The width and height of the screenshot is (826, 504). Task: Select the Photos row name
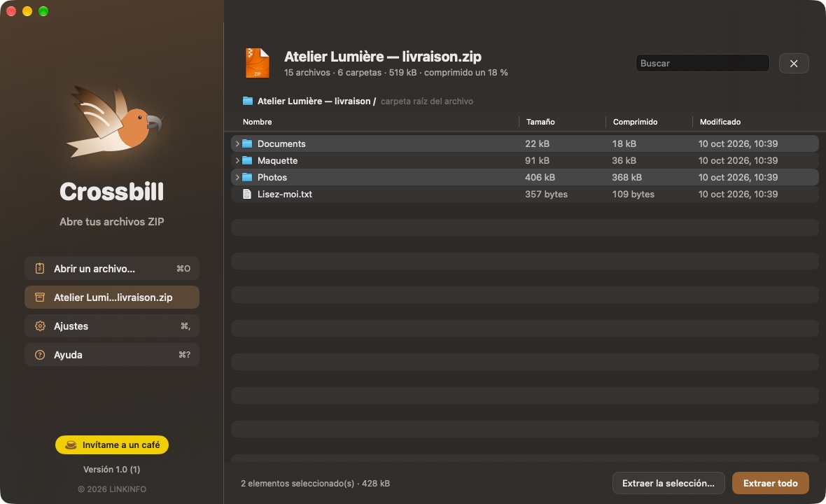coord(272,178)
